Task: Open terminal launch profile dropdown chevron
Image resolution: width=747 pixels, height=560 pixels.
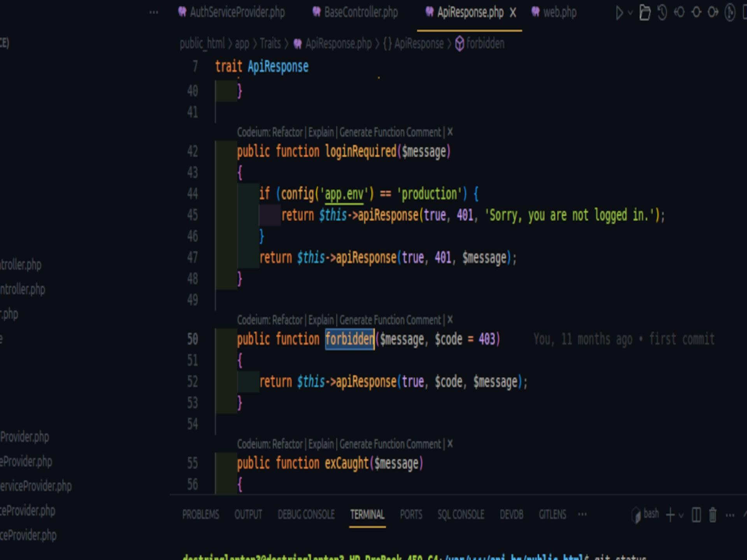Action: click(681, 516)
